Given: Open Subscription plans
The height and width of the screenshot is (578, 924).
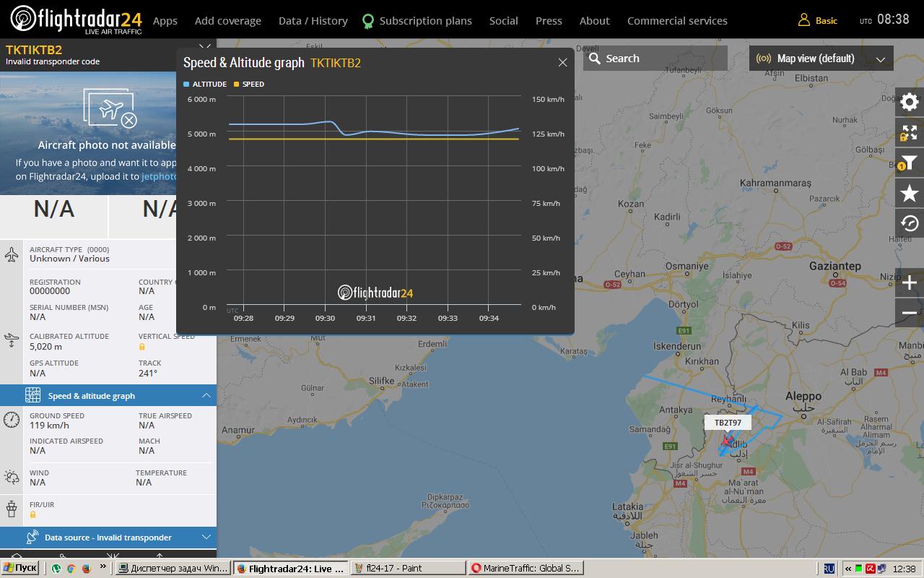Looking at the screenshot, I should point(426,21).
